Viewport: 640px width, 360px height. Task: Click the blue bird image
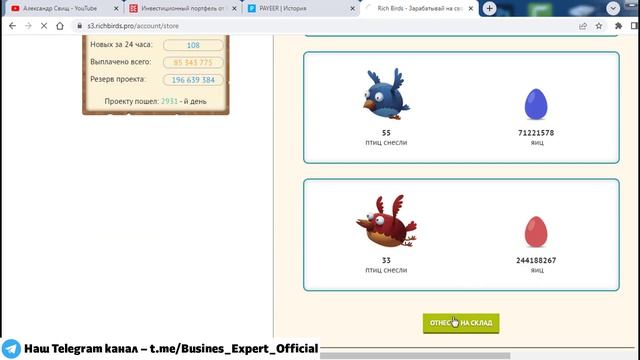386,94
